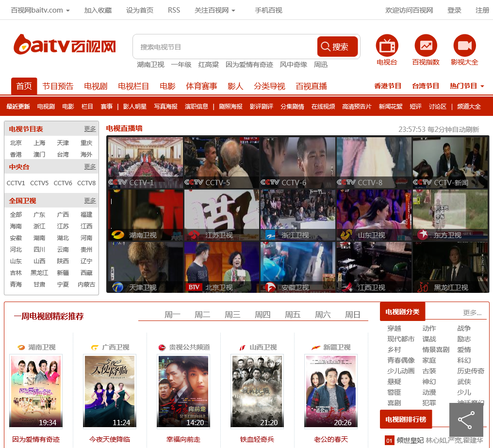Open the 电视剧 main nav tab
Screen dimensions: 493x448
(96, 86)
